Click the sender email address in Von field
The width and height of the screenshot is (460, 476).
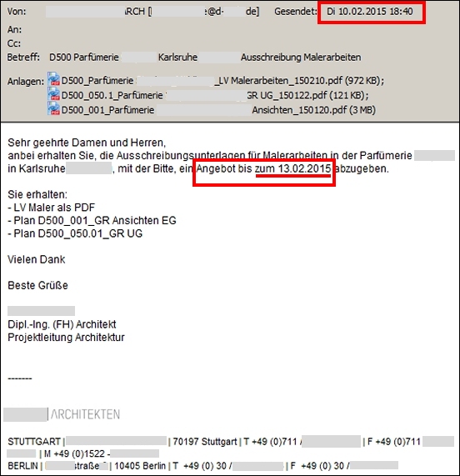point(203,12)
